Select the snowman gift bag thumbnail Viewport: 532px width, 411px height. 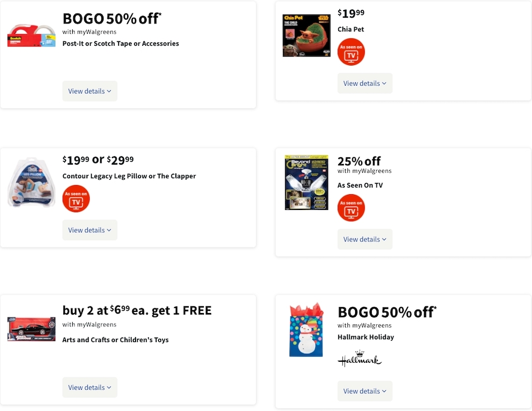306,329
